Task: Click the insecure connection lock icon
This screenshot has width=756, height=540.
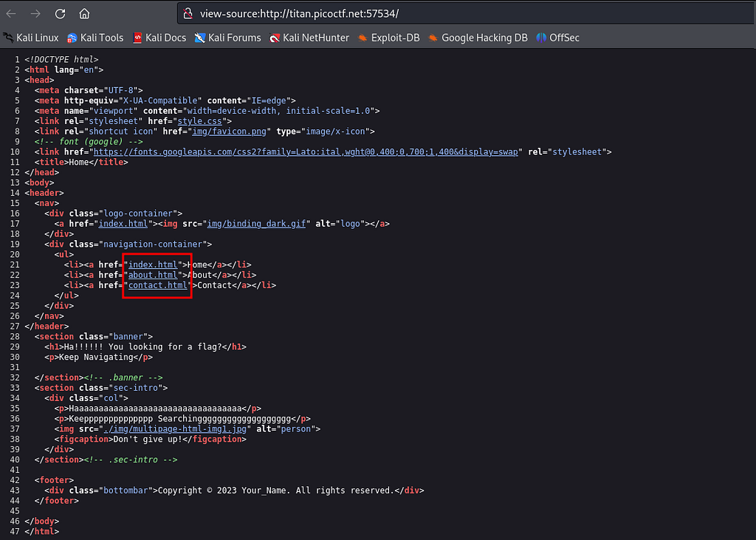Action: (x=188, y=13)
